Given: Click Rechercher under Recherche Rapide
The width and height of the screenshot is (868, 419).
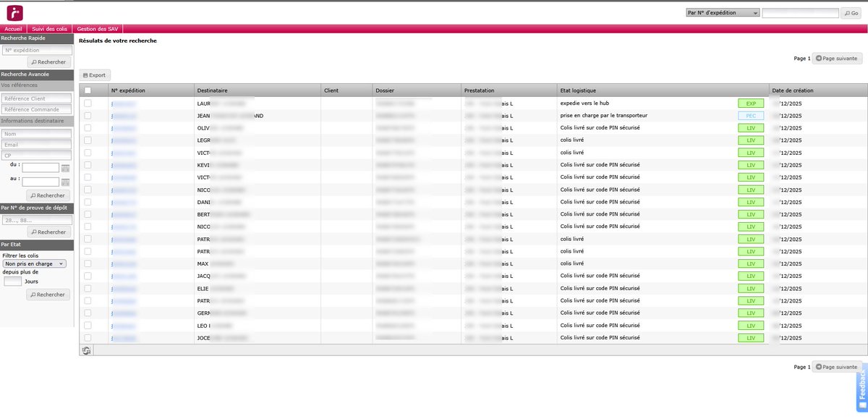Looking at the screenshot, I should 48,62.
